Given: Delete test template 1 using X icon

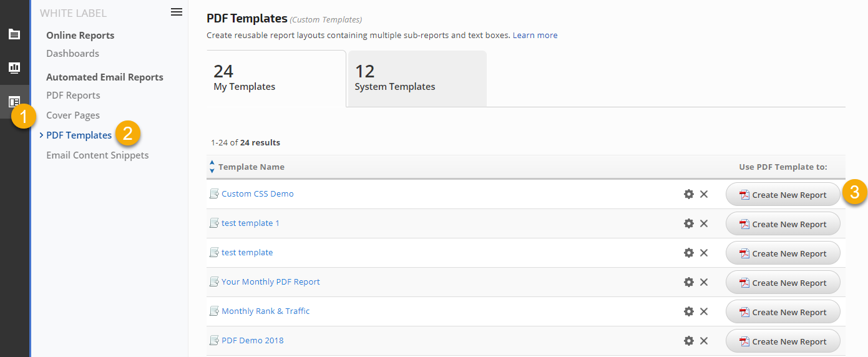Looking at the screenshot, I should (704, 223).
